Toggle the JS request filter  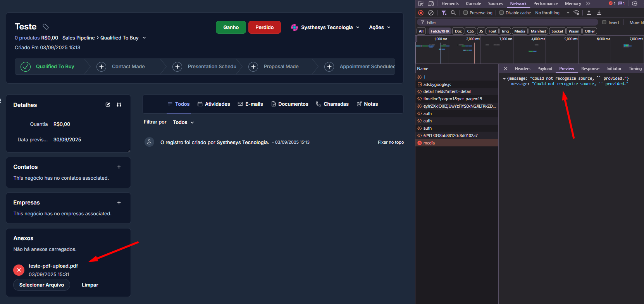click(x=481, y=31)
